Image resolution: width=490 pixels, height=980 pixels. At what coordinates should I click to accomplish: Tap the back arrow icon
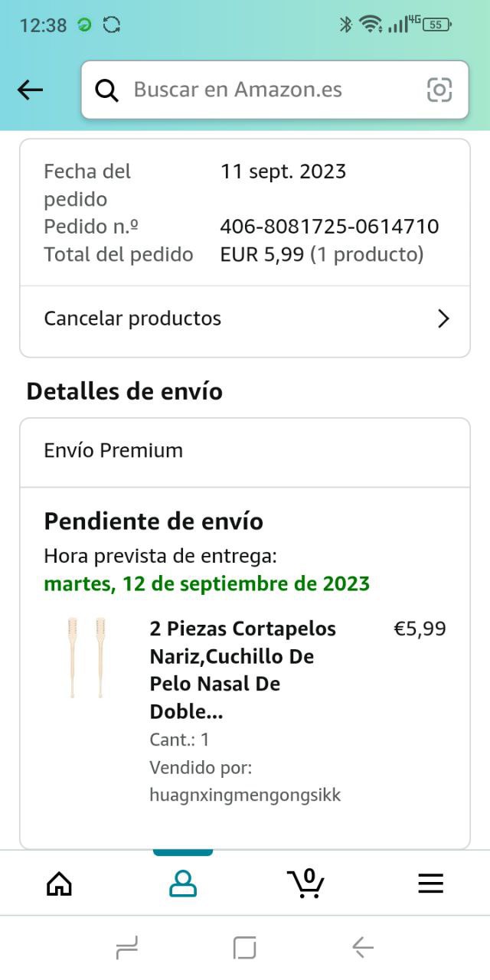(x=30, y=90)
